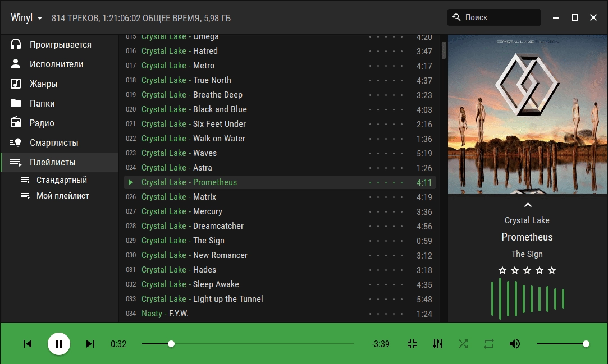Select track 029 Crystal Lake - The Sign
This screenshot has width=608, height=364.
coord(280,241)
